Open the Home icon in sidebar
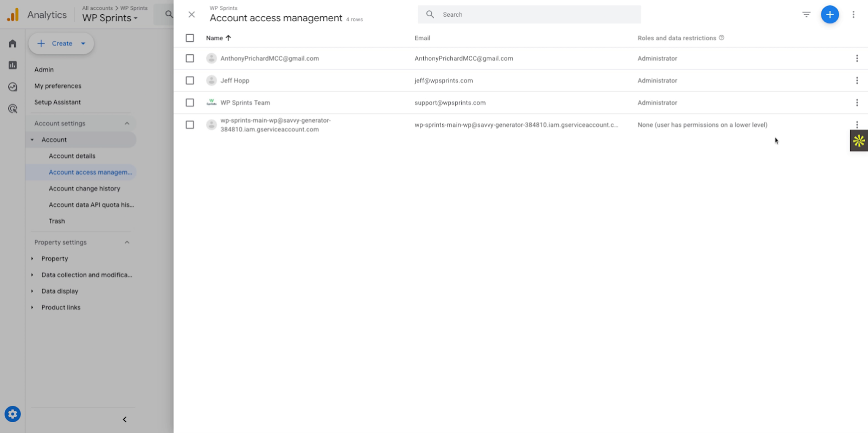The height and width of the screenshot is (433, 868). click(12, 43)
